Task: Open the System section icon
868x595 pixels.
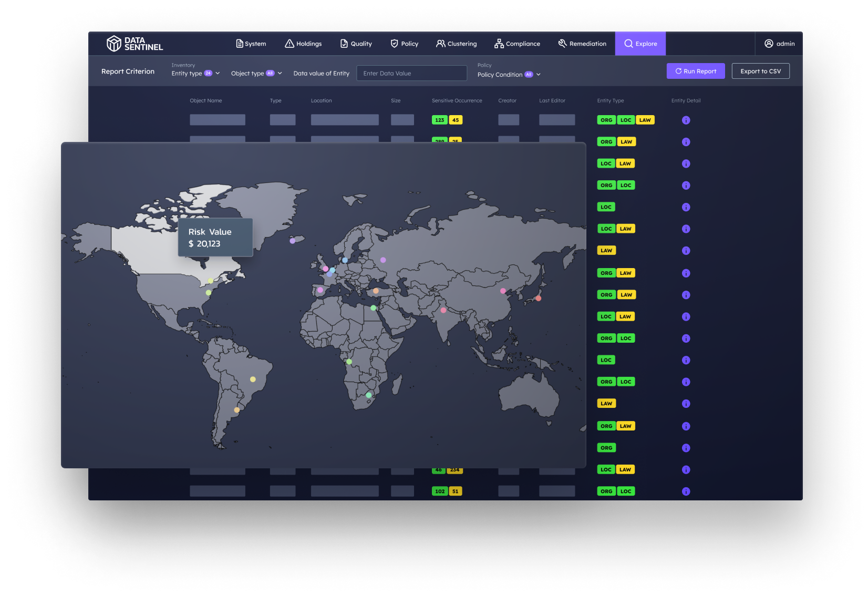Action: 239,44
